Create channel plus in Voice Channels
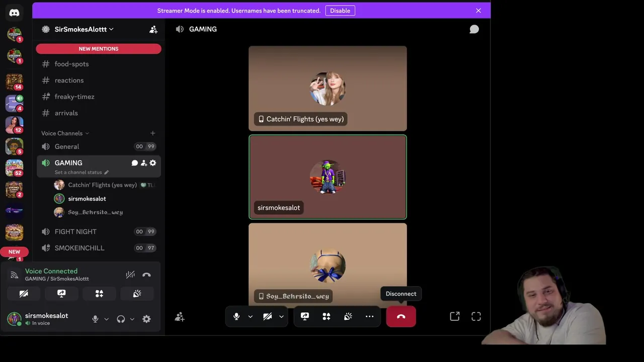The width and height of the screenshot is (644, 362). point(153,133)
